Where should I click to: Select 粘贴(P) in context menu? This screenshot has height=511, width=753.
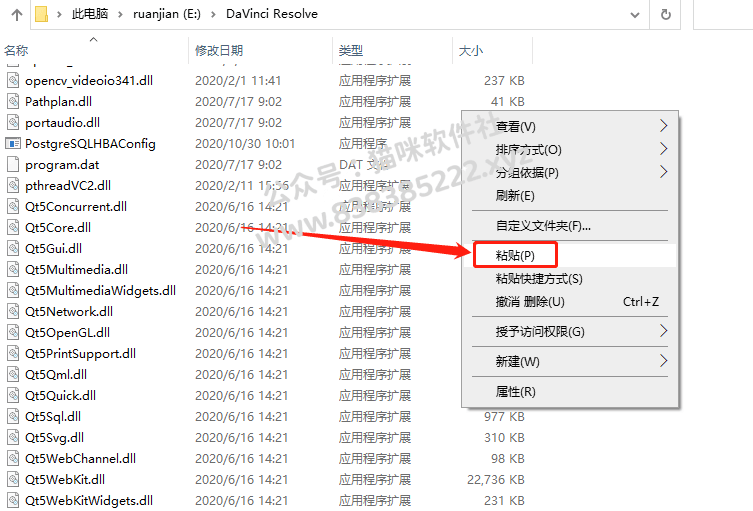[x=570, y=256]
